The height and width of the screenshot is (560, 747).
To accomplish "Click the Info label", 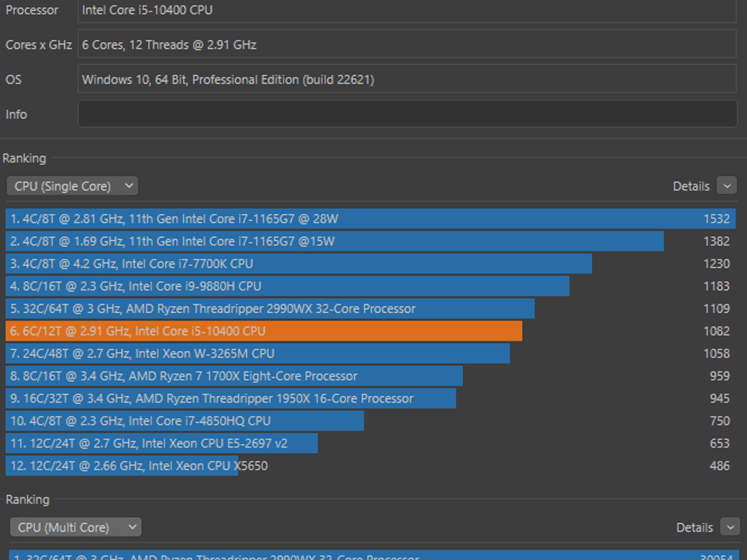I will click(16, 114).
